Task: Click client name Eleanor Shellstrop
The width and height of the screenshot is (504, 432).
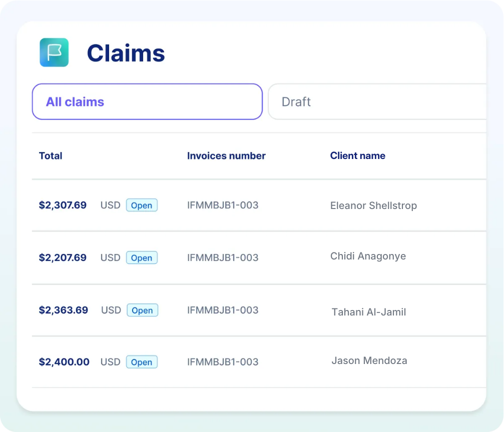Action: click(373, 205)
